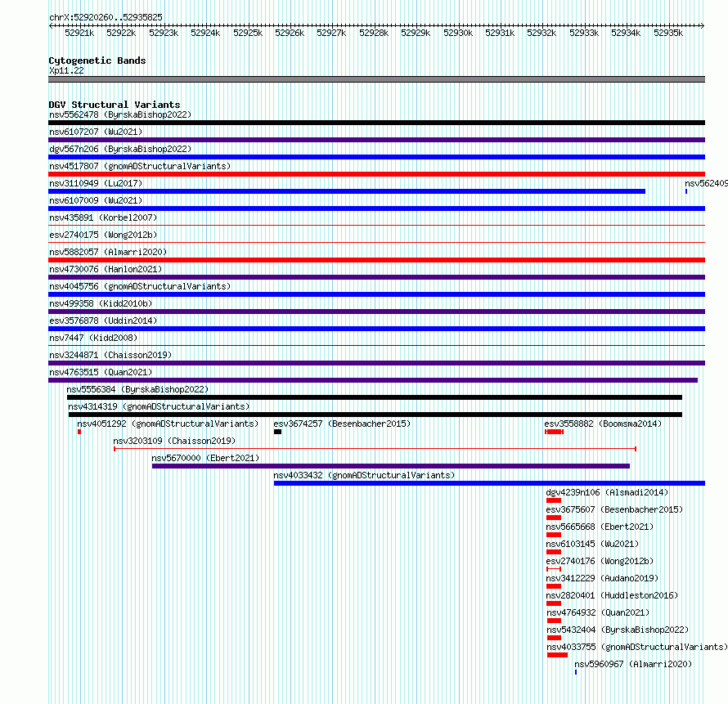The image size is (728, 704).
Task: Click the purple bar under nsv5670000 (Ebert2021)
Action: 391,466
